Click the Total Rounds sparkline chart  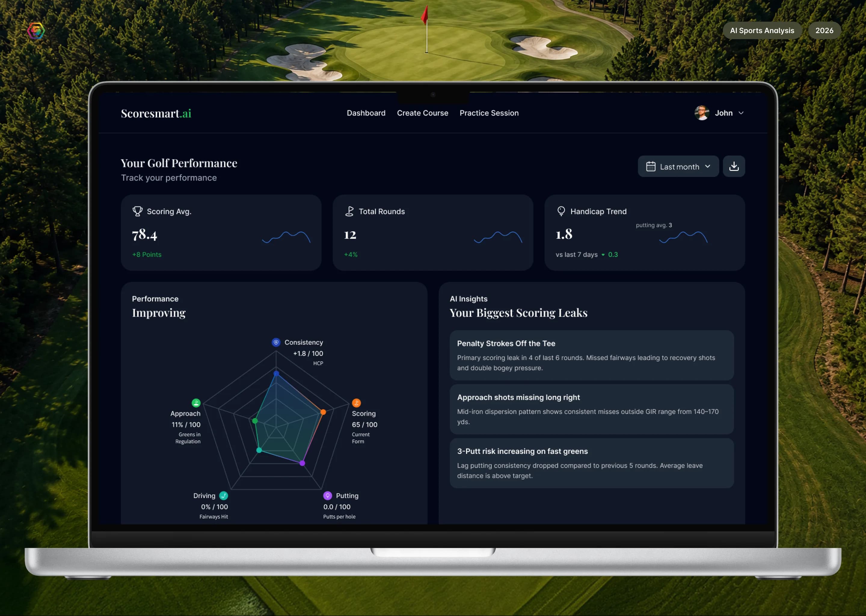pyautogui.click(x=498, y=237)
